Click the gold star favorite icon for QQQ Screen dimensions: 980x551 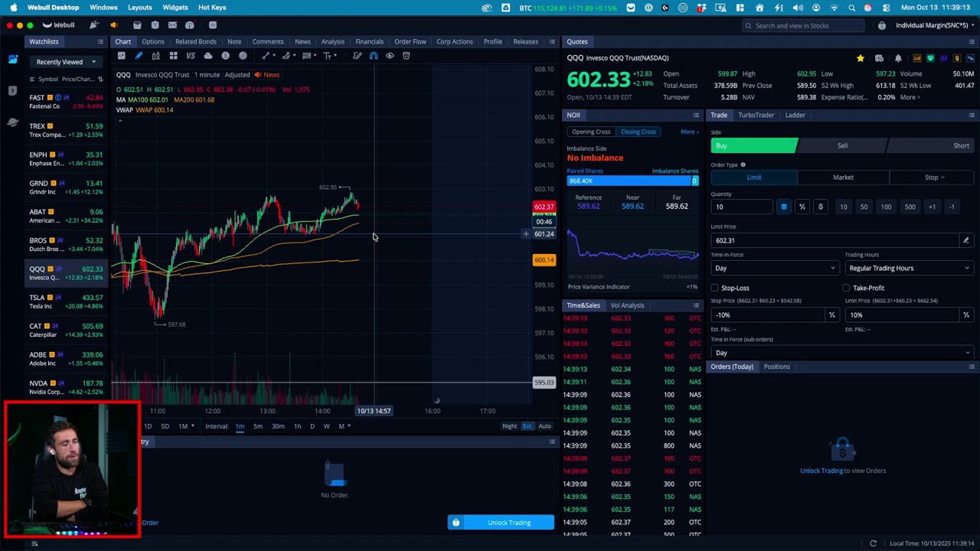[861, 58]
